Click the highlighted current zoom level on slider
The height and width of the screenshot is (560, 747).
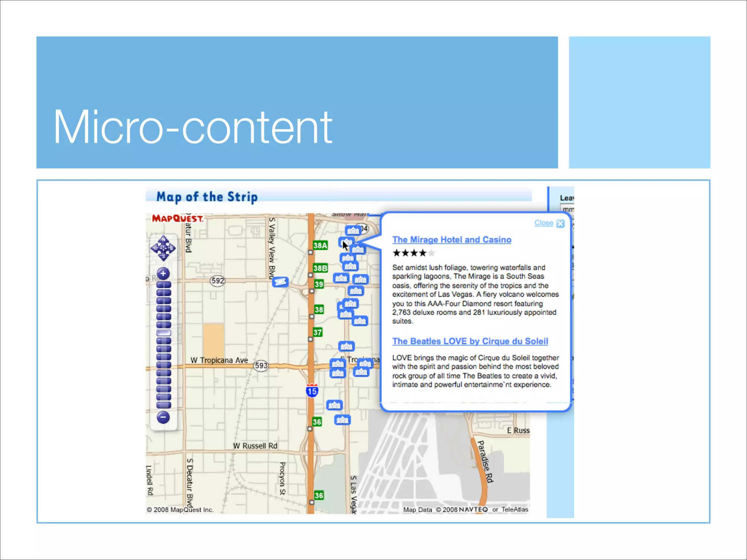tap(163, 332)
